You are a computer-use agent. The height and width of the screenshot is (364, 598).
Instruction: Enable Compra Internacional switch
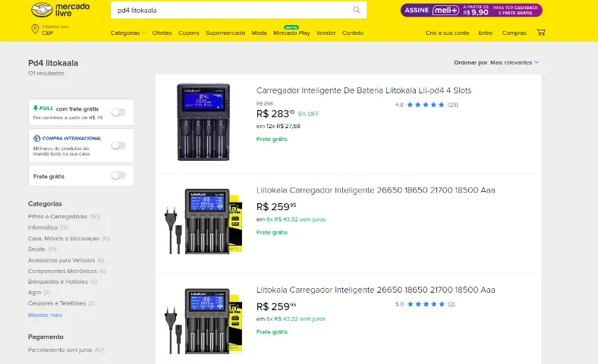click(x=118, y=146)
